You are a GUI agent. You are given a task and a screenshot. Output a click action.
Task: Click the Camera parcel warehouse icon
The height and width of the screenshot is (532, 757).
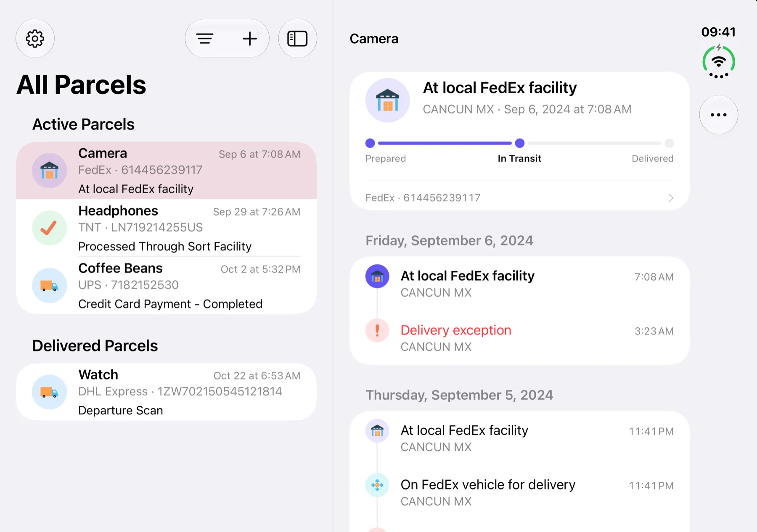[49, 170]
